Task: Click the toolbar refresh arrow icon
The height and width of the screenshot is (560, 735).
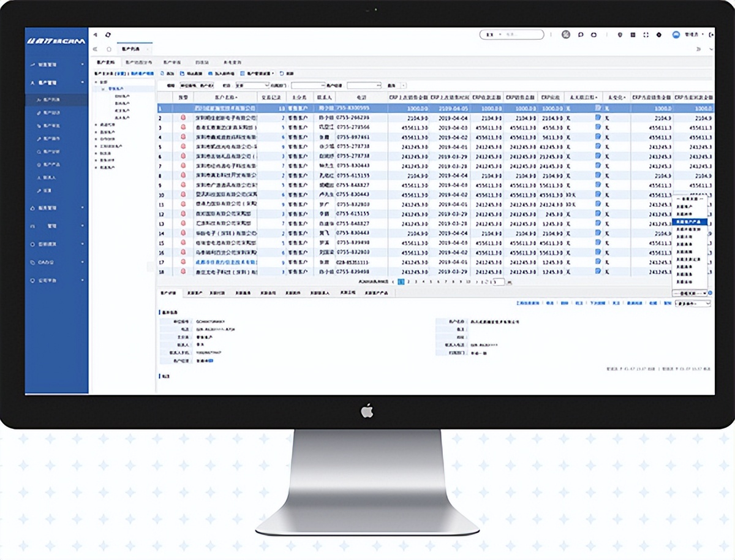Action: coord(281,73)
